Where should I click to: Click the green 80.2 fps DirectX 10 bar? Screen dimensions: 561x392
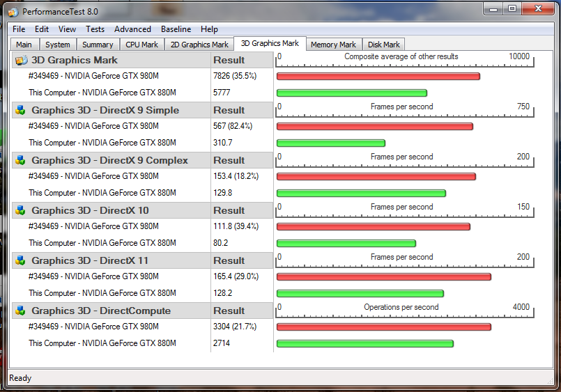click(346, 244)
